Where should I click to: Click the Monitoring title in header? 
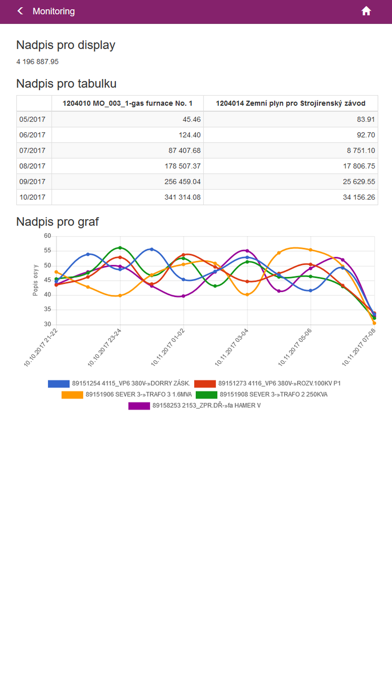click(54, 11)
